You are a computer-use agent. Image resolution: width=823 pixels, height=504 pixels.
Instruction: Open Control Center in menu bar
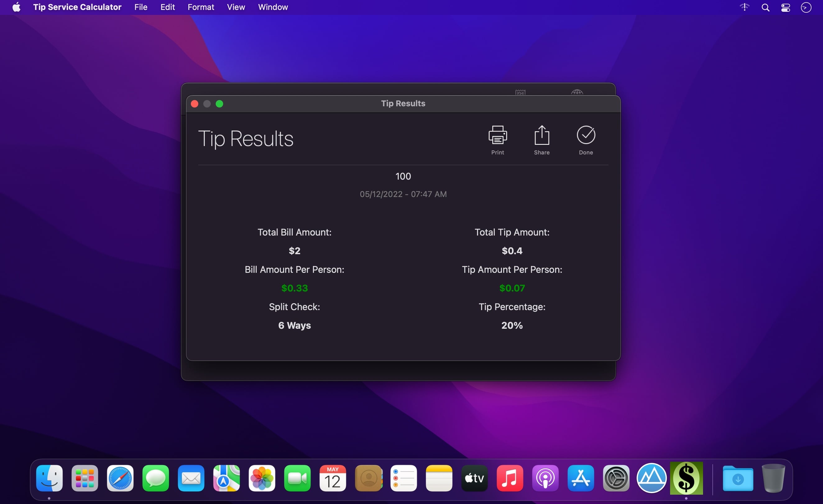[x=786, y=7]
